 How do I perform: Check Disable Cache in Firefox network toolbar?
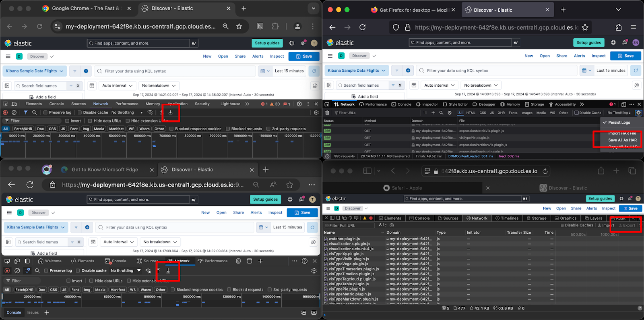tap(576, 113)
